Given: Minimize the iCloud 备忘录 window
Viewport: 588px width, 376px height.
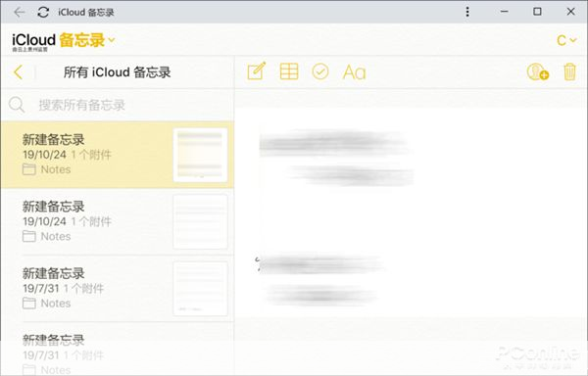Looking at the screenshot, I should tap(505, 12).
